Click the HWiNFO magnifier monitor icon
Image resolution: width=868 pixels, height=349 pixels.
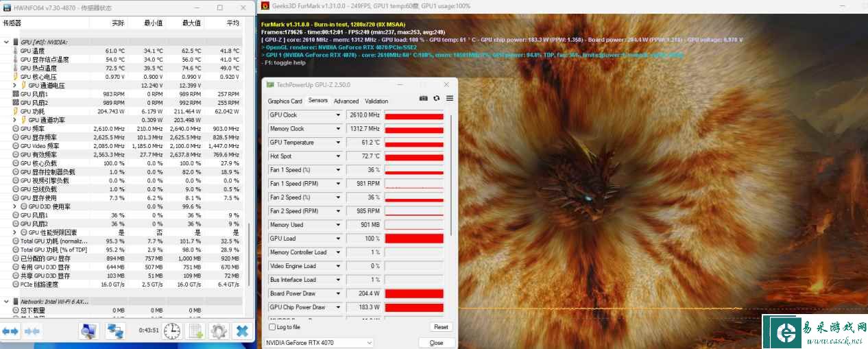(89, 331)
